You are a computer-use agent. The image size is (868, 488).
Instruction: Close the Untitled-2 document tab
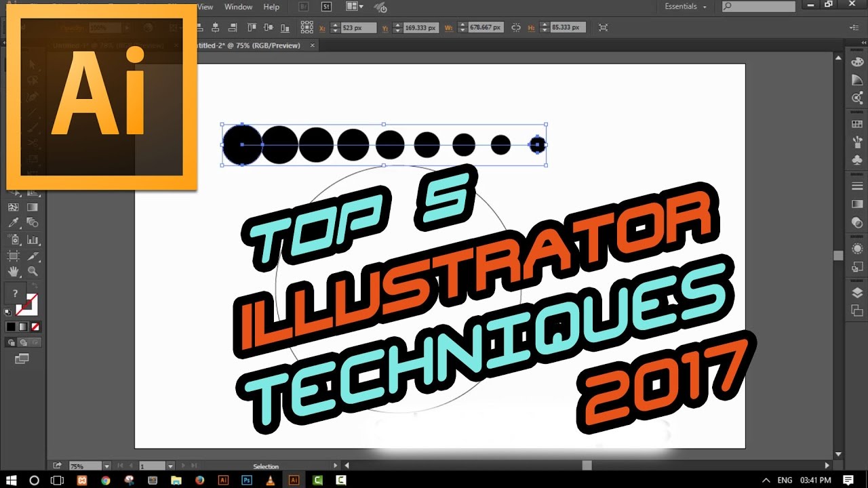[x=313, y=45]
